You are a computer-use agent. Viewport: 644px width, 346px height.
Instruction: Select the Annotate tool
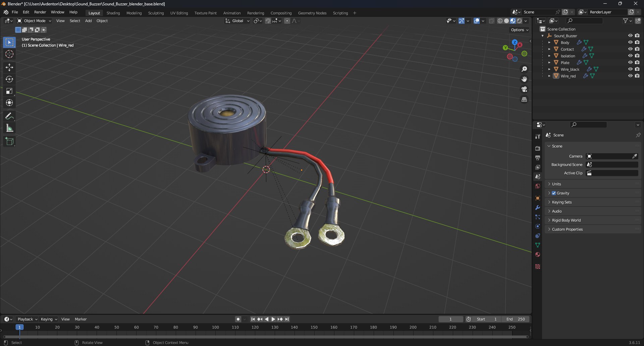click(9, 116)
